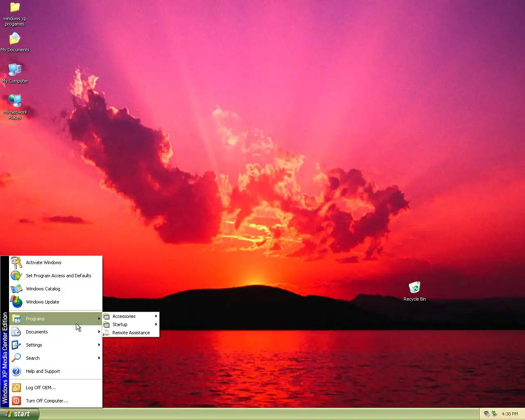Click the Startup label in submenu

(120, 324)
